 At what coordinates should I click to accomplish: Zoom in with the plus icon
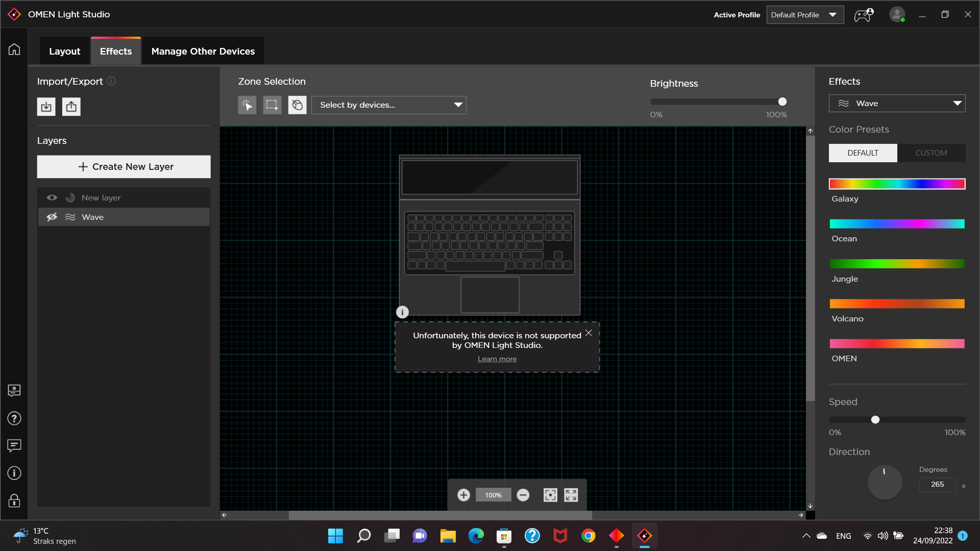point(463,495)
